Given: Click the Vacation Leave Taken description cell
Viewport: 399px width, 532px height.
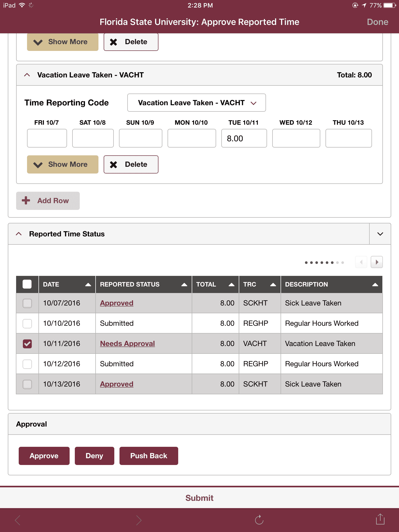Looking at the screenshot, I should [x=331, y=344].
